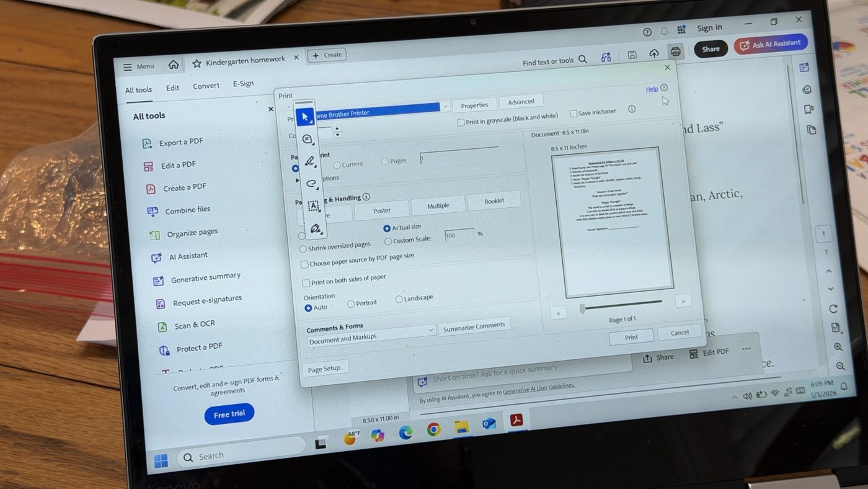Click the Windows Start button
868x489 pixels.
pos(161,461)
